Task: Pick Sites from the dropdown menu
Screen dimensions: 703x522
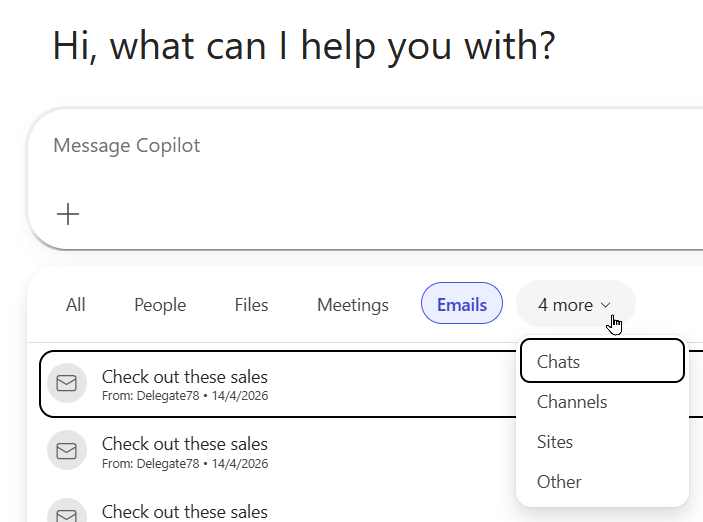Action: (602, 442)
